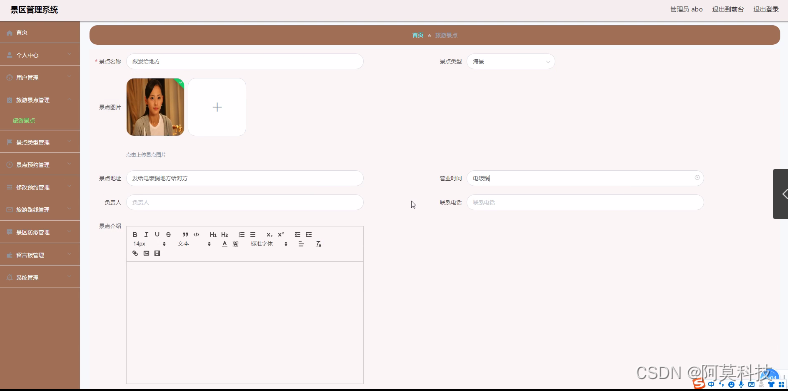Expand the 个人中心 sidebar chevron
Image resolution: width=788 pixels, height=391 pixels.
click(x=69, y=55)
